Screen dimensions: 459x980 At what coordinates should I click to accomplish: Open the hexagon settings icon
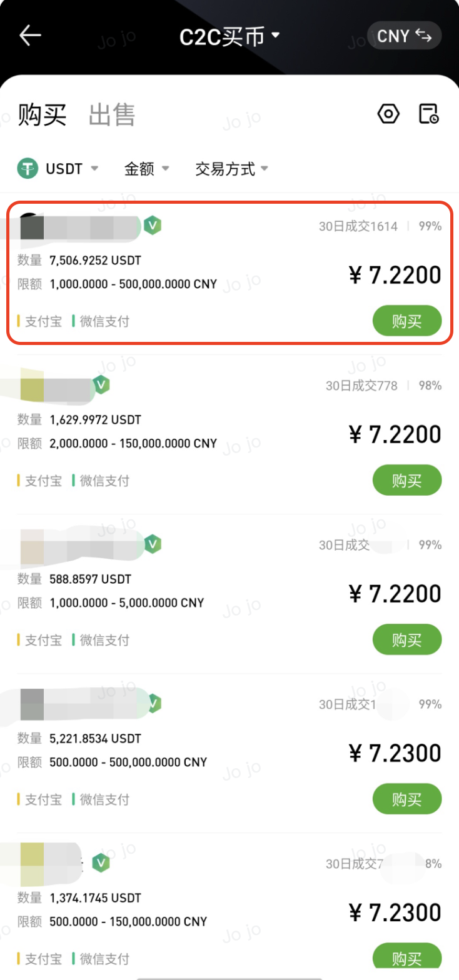point(388,114)
